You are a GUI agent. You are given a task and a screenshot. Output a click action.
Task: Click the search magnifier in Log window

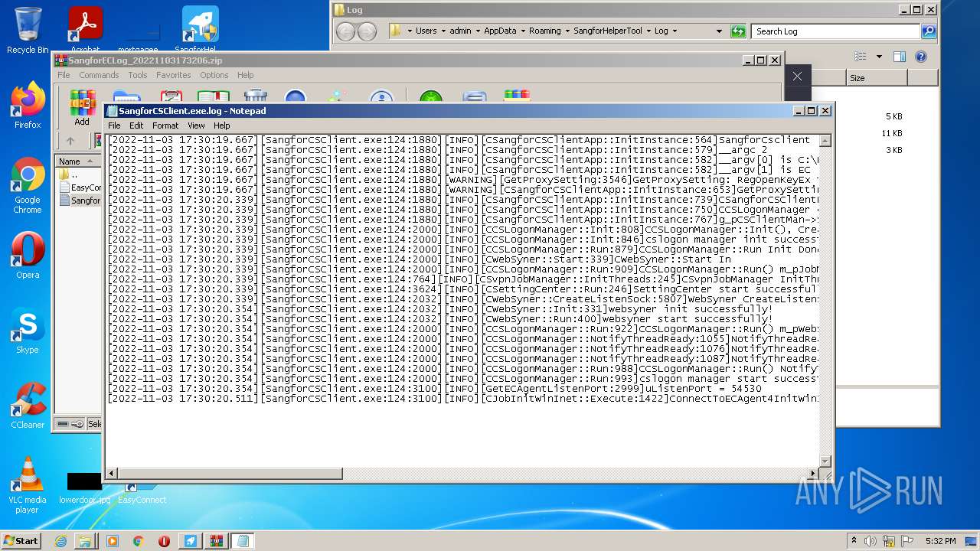pyautogui.click(x=929, y=31)
